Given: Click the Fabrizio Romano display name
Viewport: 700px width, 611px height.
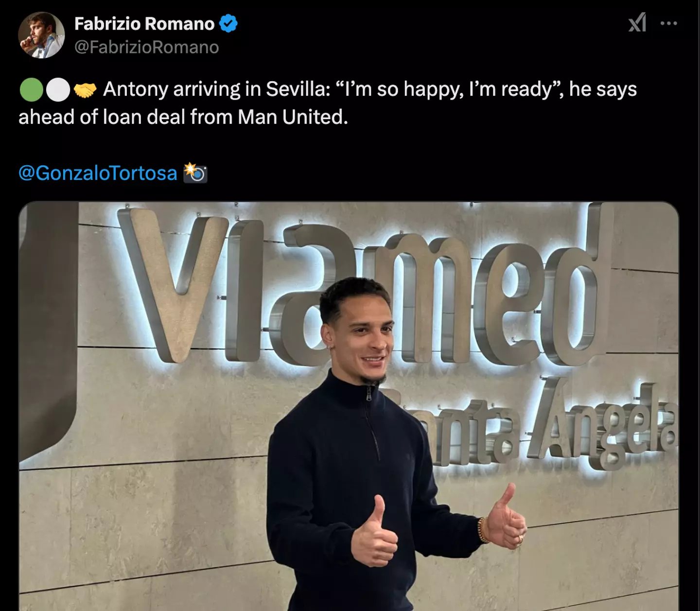Looking at the screenshot, I should (x=144, y=23).
